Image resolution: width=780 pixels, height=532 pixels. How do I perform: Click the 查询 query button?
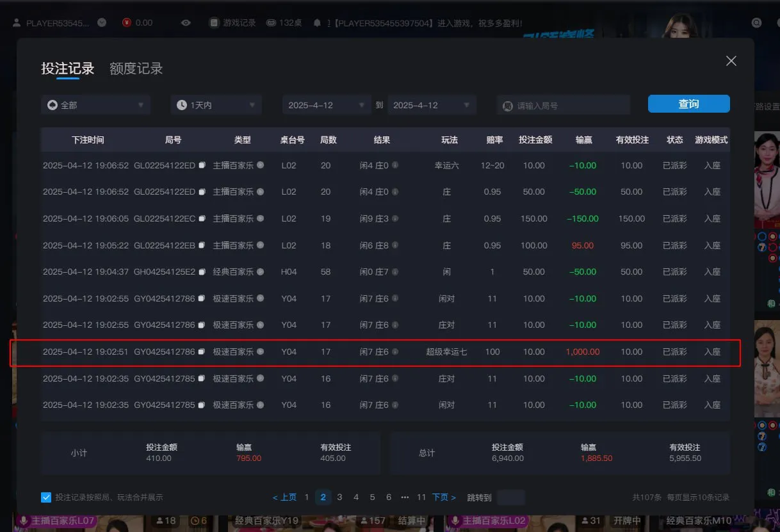(x=688, y=104)
